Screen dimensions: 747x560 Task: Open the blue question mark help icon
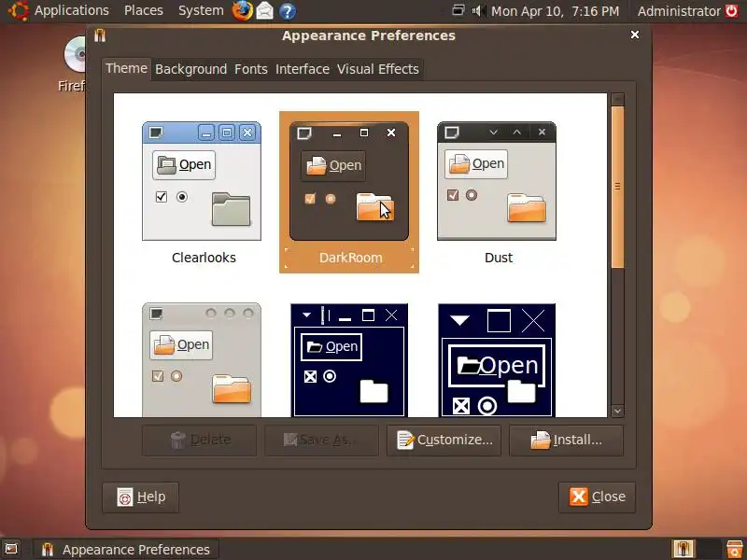(288, 11)
